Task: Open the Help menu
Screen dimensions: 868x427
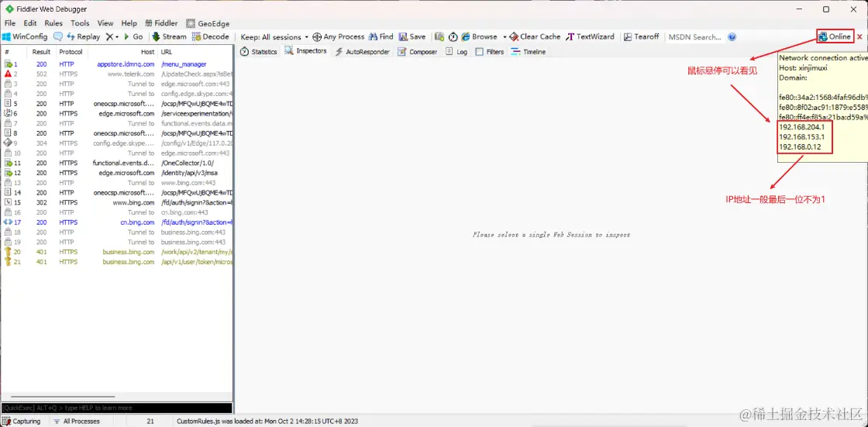Action: coord(129,23)
